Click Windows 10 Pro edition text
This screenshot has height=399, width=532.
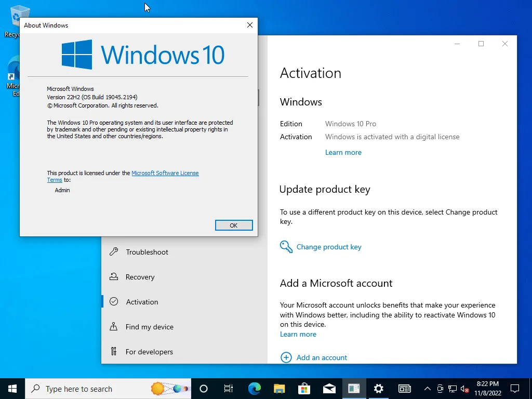[351, 124]
